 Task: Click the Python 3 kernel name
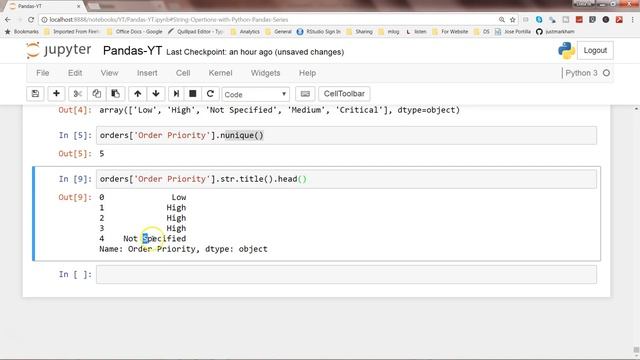pos(582,73)
